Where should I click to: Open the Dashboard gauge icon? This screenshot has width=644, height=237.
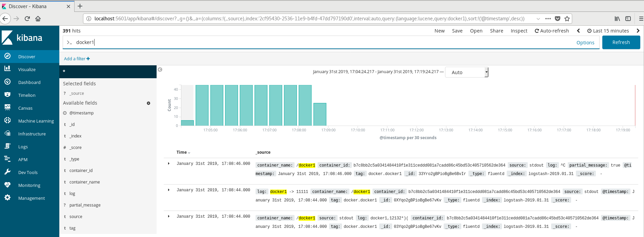point(7,82)
